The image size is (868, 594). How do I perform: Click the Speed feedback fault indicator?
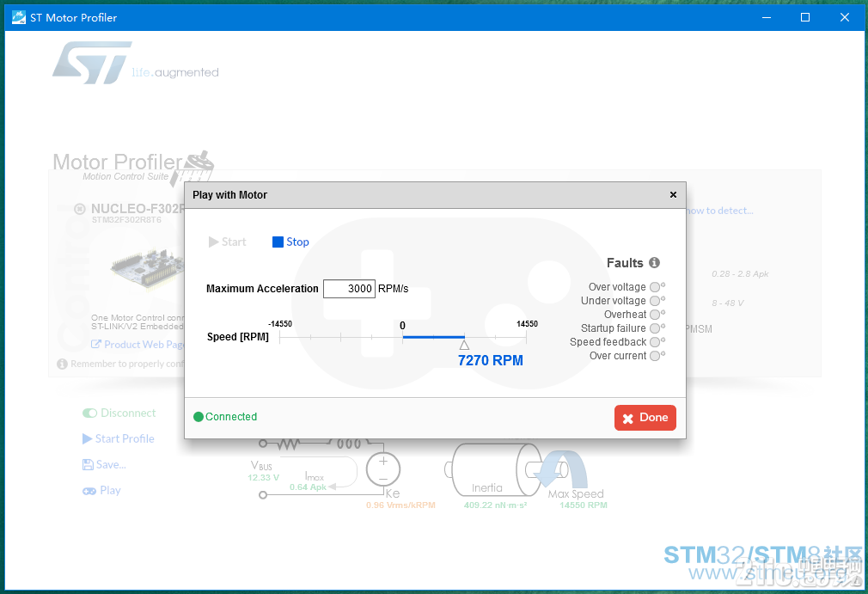[x=656, y=342]
